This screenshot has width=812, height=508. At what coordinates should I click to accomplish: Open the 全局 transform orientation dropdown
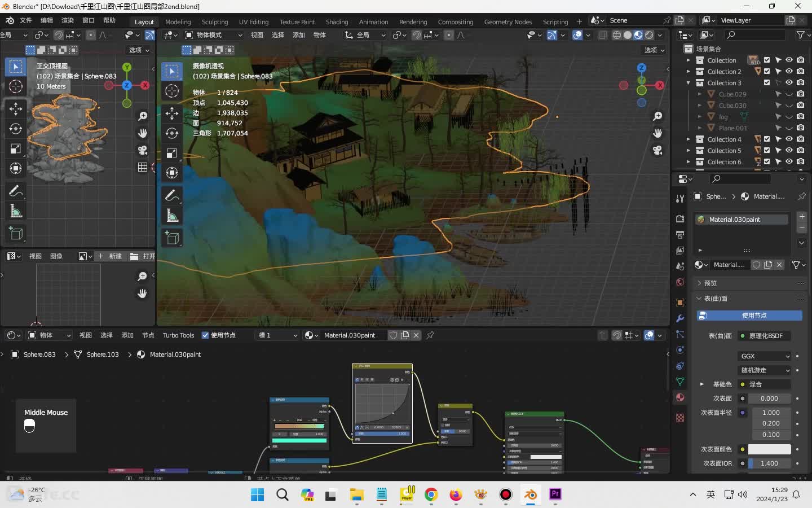tap(365, 35)
